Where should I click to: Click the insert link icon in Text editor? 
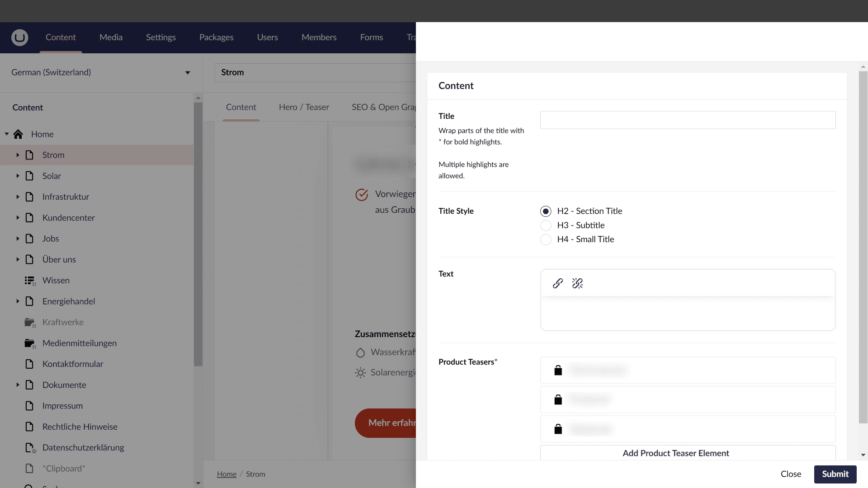(557, 283)
